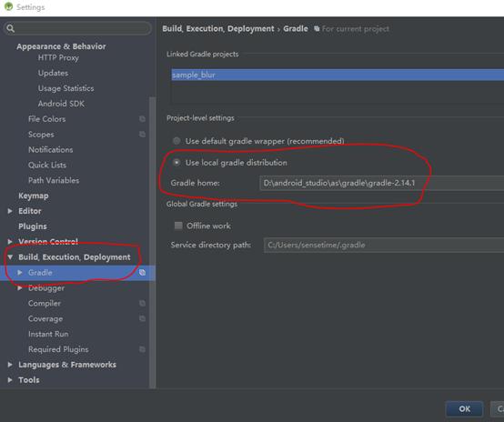The width and height of the screenshot is (504, 422).
Task: Select File Colors in settings tree
Action: pos(47,119)
